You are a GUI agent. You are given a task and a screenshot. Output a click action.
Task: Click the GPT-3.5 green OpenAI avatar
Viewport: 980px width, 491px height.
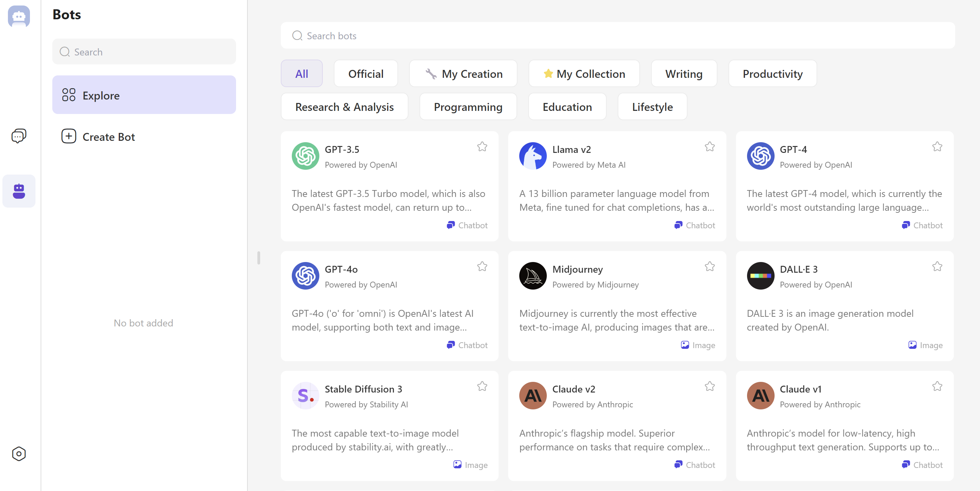point(305,156)
